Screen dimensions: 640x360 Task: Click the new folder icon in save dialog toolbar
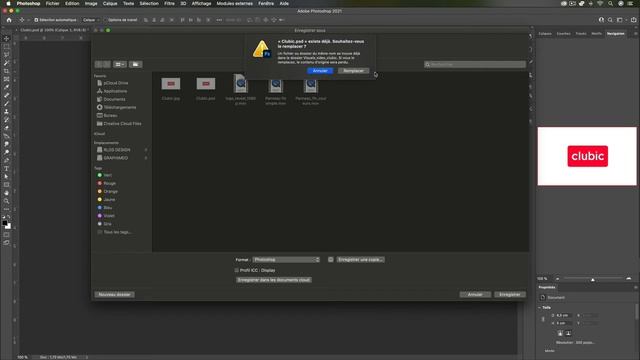point(136,64)
